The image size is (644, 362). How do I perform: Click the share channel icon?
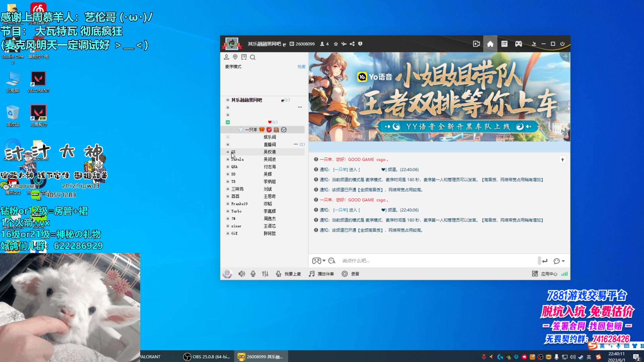[352, 44]
